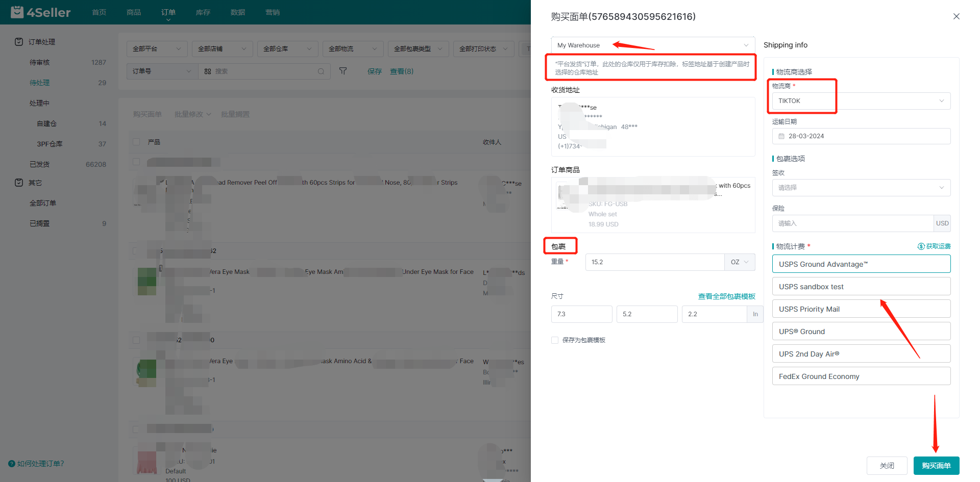Open the My Warehouse dropdown

653,45
